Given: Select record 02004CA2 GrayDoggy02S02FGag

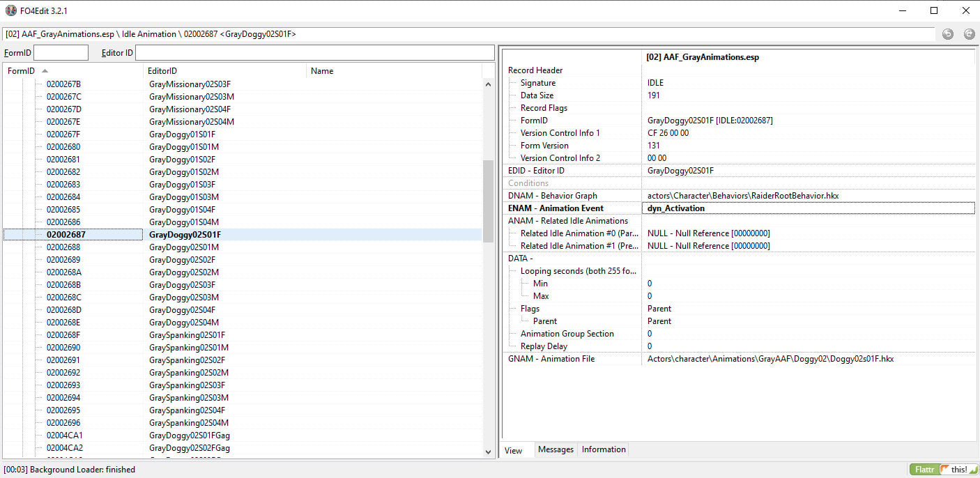Looking at the screenshot, I should click(x=243, y=448).
